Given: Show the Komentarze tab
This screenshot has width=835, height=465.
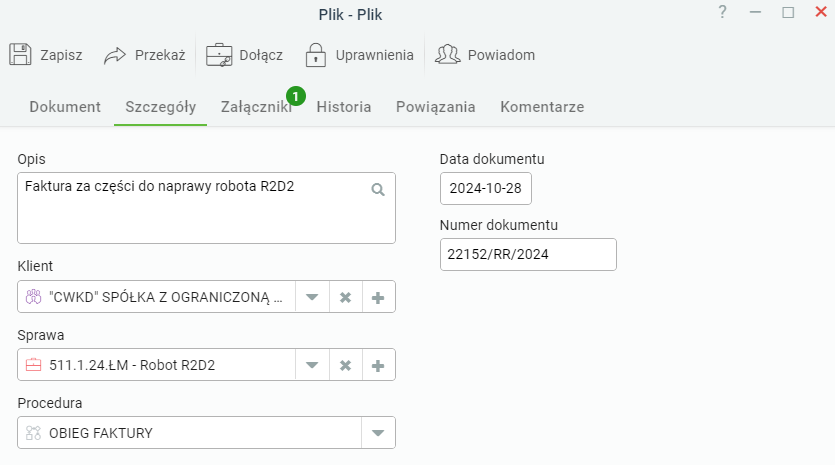Looking at the screenshot, I should (x=542, y=107).
